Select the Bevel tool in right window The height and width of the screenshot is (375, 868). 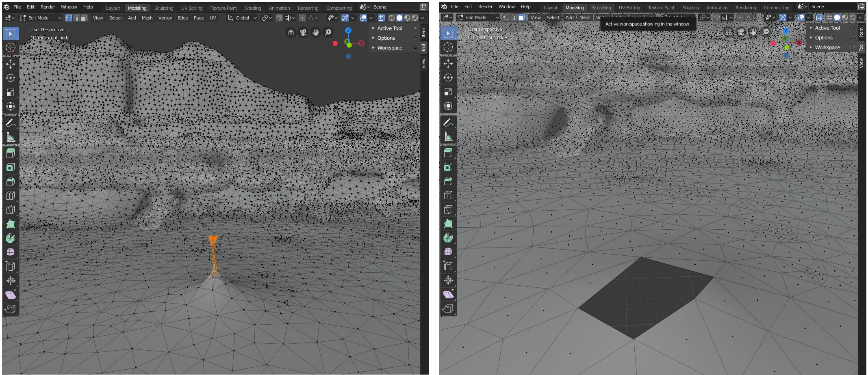pyautogui.click(x=448, y=181)
